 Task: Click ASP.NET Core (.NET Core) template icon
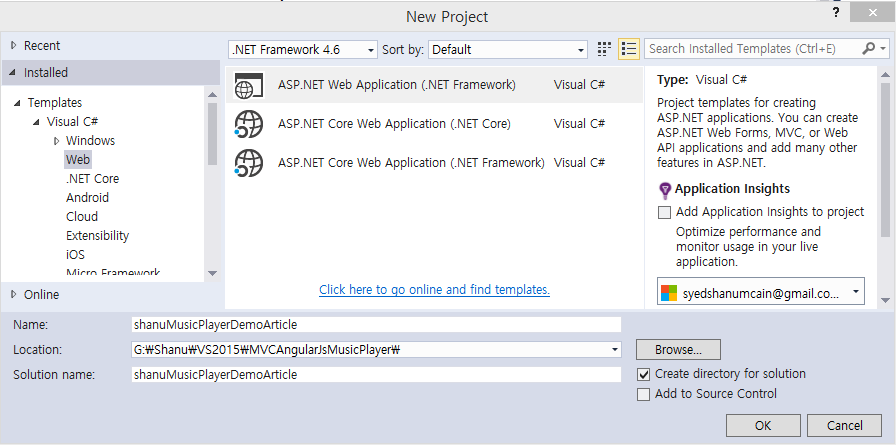coord(249,124)
